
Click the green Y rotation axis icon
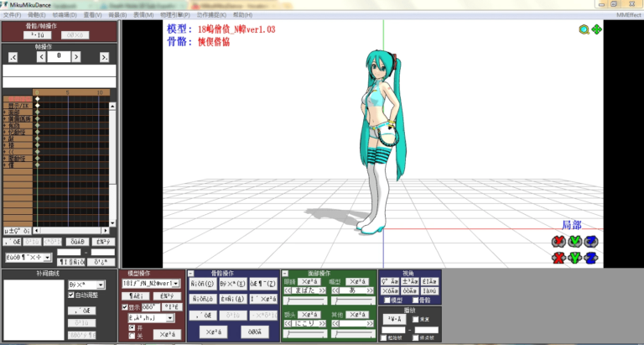tap(574, 242)
